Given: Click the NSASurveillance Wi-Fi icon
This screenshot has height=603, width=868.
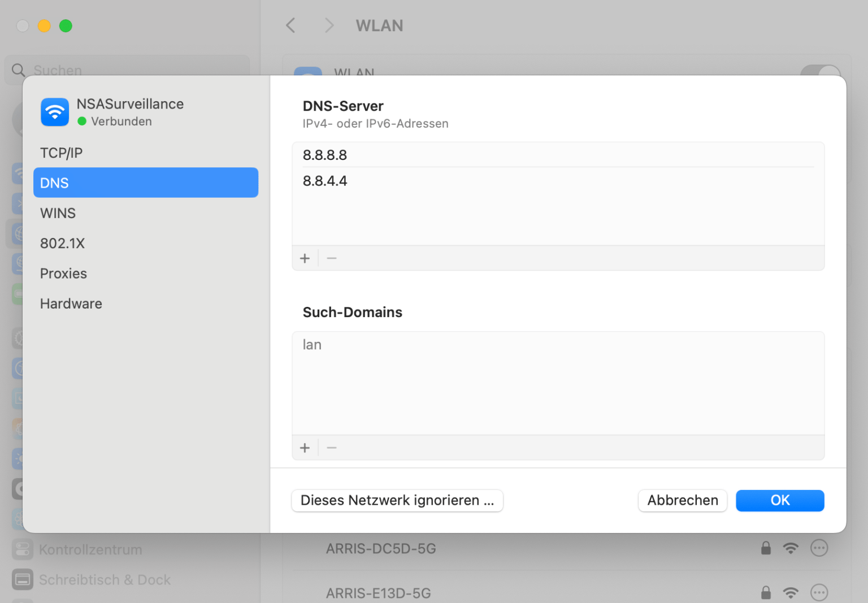Looking at the screenshot, I should coord(54,112).
